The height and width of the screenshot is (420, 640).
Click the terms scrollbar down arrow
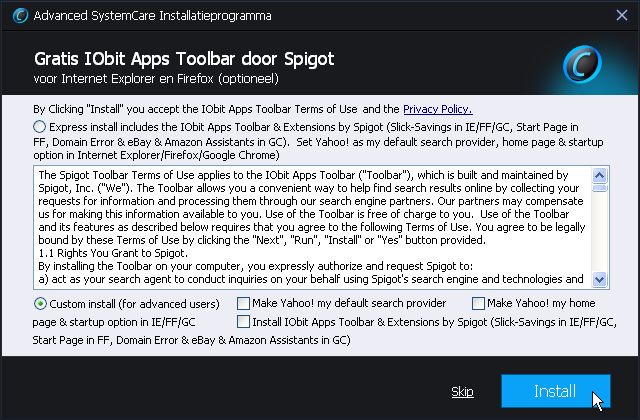coord(600,280)
